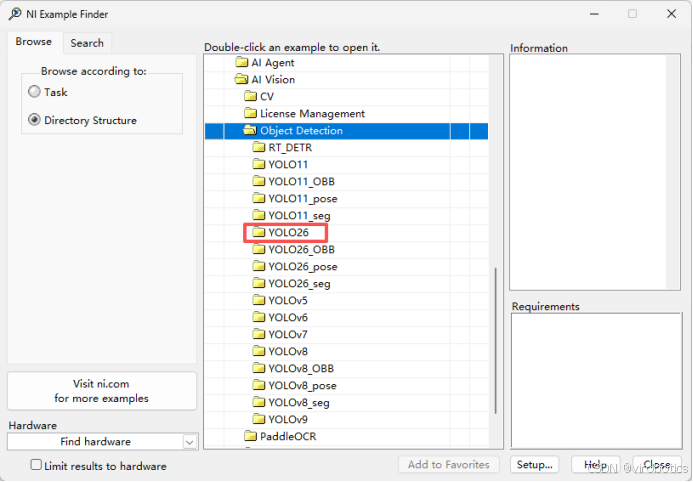Viewport: 693px width, 482px height.
Task: Click the YOLOv8 folder icon
Action: click(x=259, y=351)
